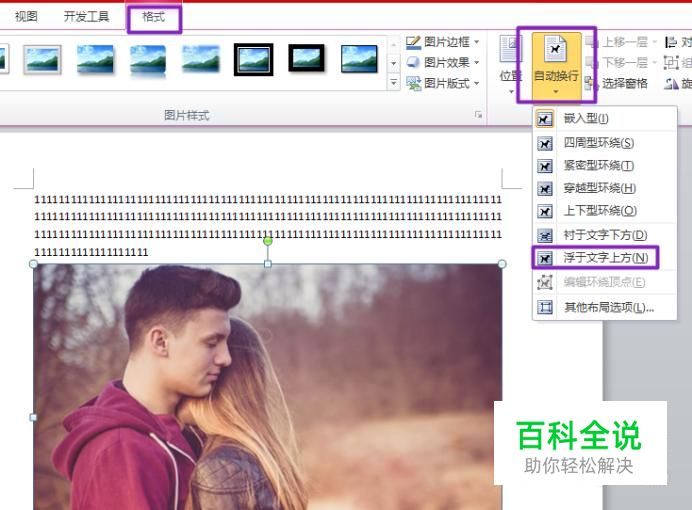This screenshot has height=510, width=692.
Task: Expand the 图片效果 dropdown
Action: coord(477,63)
